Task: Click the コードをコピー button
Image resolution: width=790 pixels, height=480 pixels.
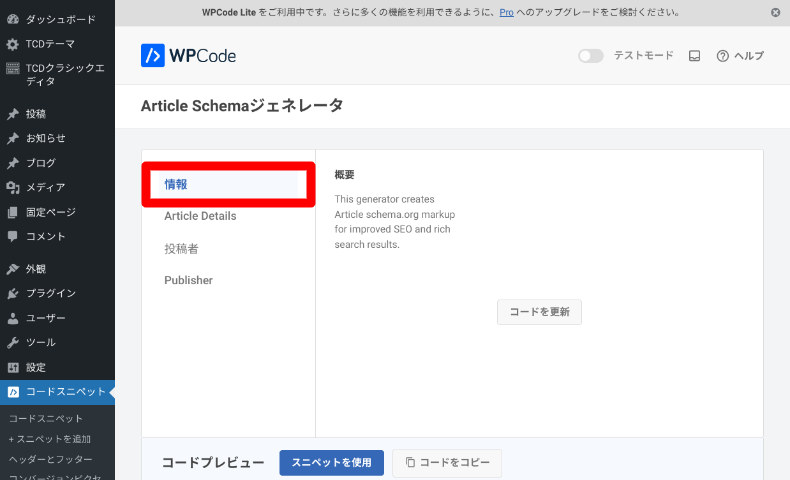Action: [447, 462]
